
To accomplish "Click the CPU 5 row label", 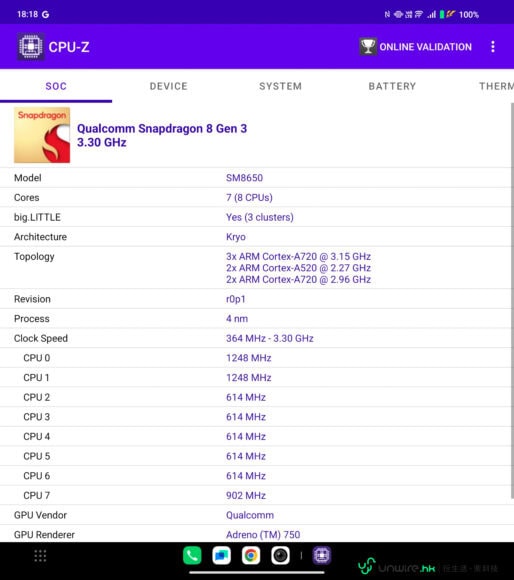I will [x=37, y=456].
